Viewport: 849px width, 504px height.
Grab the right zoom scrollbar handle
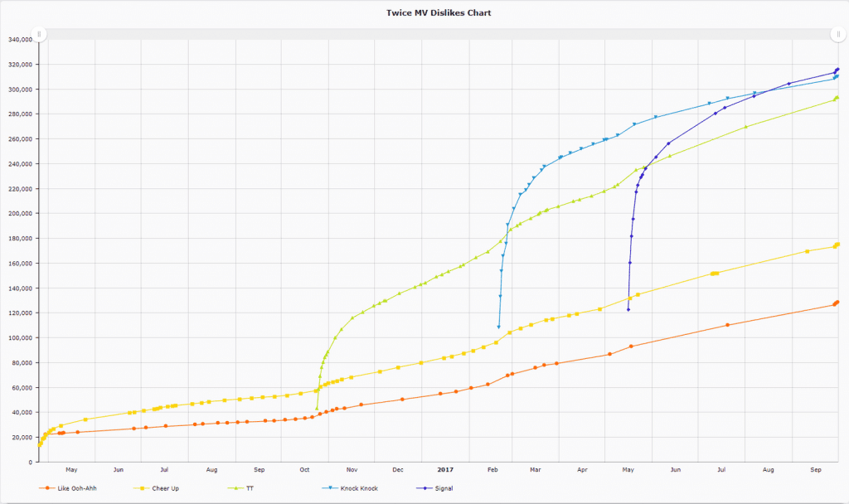[838, 34]
